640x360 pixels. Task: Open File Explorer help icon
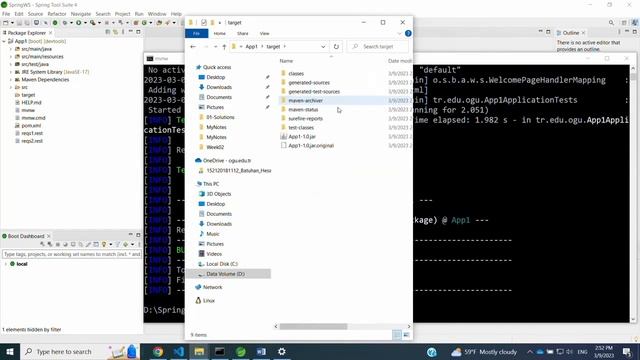(408, 33)
